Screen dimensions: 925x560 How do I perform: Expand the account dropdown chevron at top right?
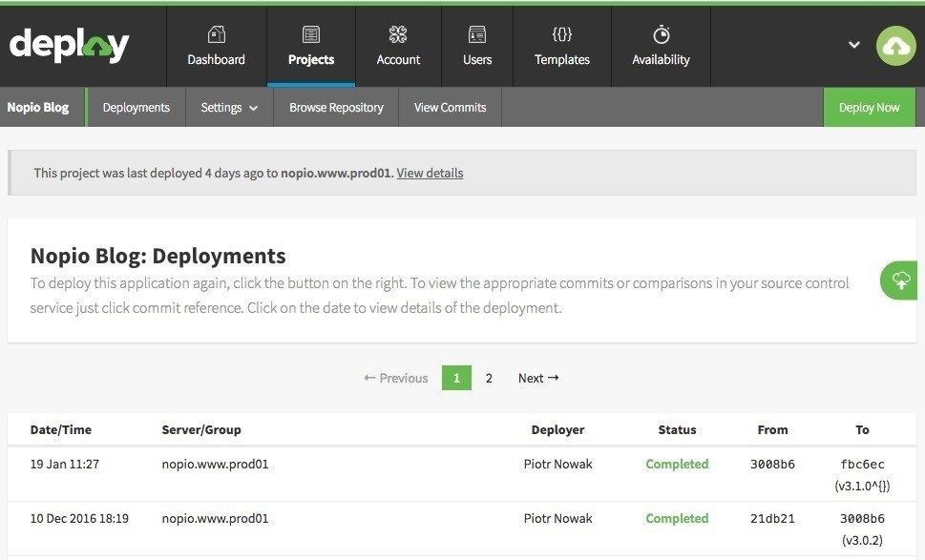click(853, 45)
